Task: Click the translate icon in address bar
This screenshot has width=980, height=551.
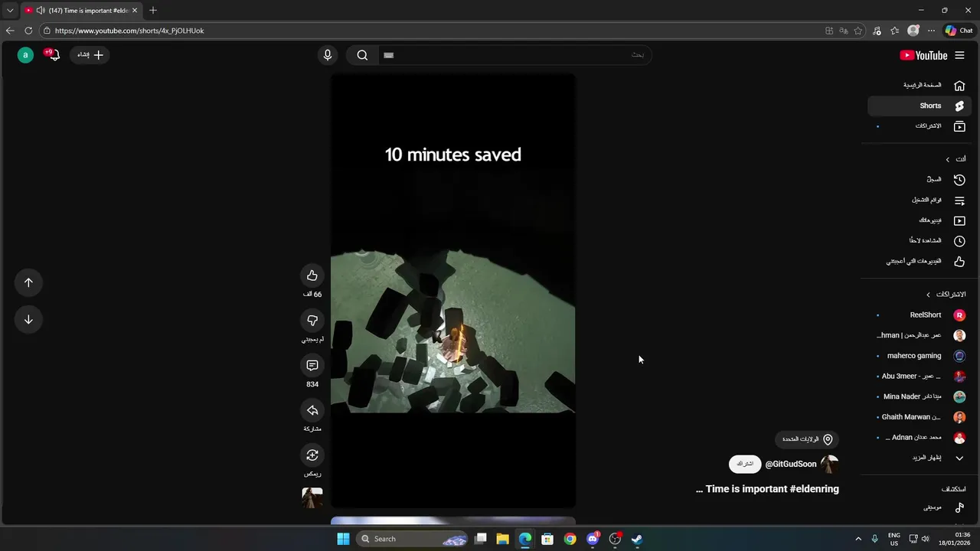Action: click(844, 31)
